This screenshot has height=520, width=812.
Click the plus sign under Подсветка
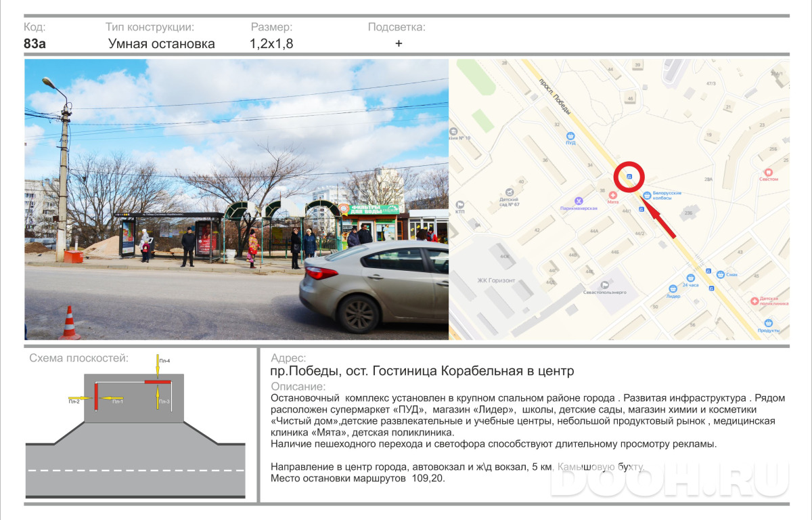[399, 43]
